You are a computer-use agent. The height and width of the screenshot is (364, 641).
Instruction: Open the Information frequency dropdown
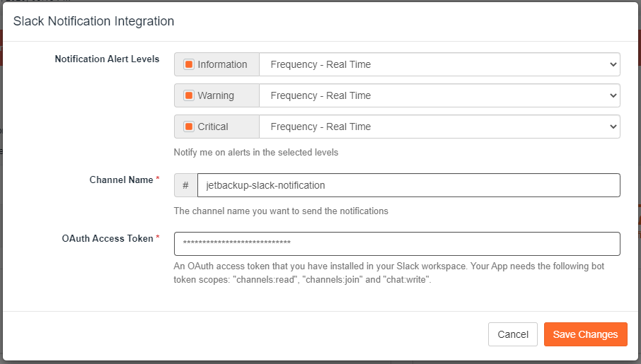(439, 64)
